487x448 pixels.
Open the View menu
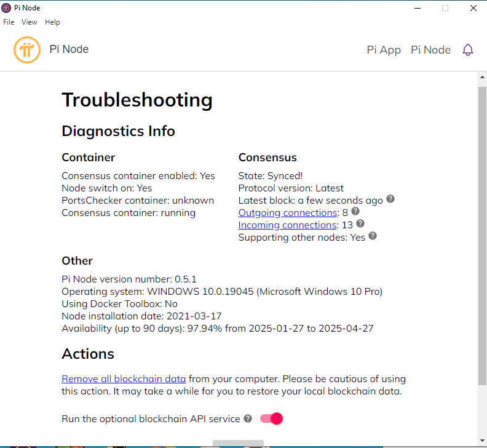pos(30,22)
